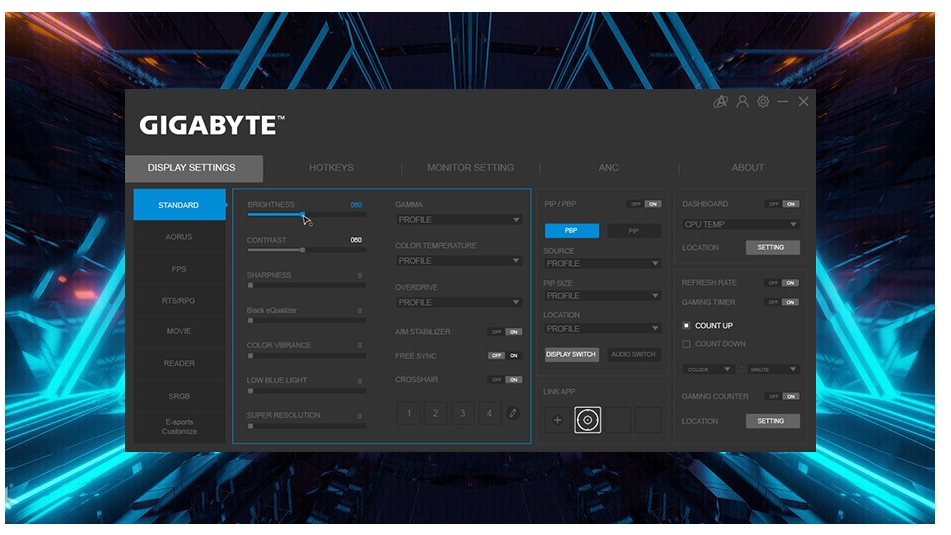951x535 pixels.
Task: Click the Contrast slider handle
Action: point(303,250)
